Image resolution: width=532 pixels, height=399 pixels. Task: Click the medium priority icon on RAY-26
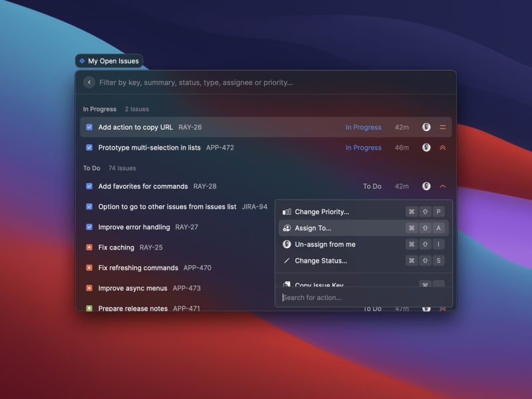click(443, 127)
